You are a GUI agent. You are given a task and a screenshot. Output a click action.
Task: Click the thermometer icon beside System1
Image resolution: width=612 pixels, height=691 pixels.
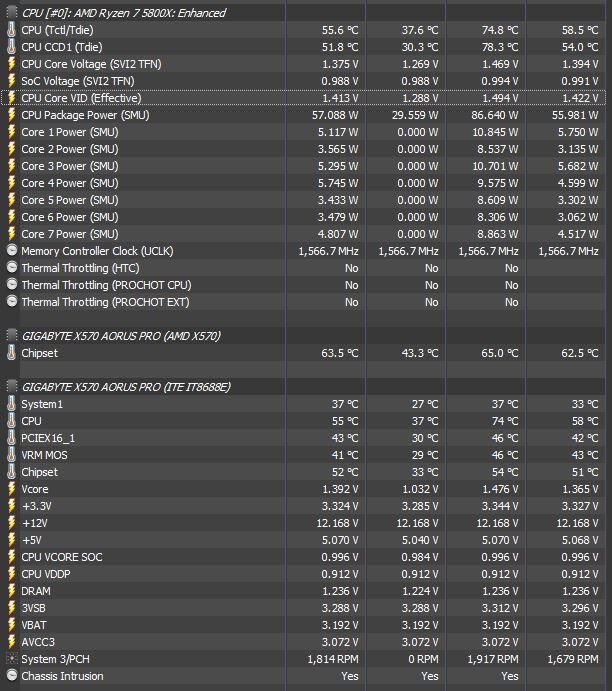click(11, 404)
